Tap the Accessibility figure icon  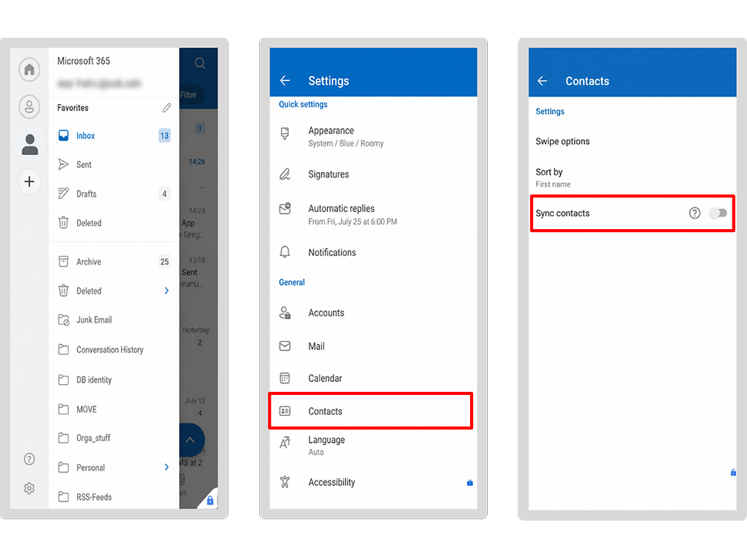pos(285,482)
